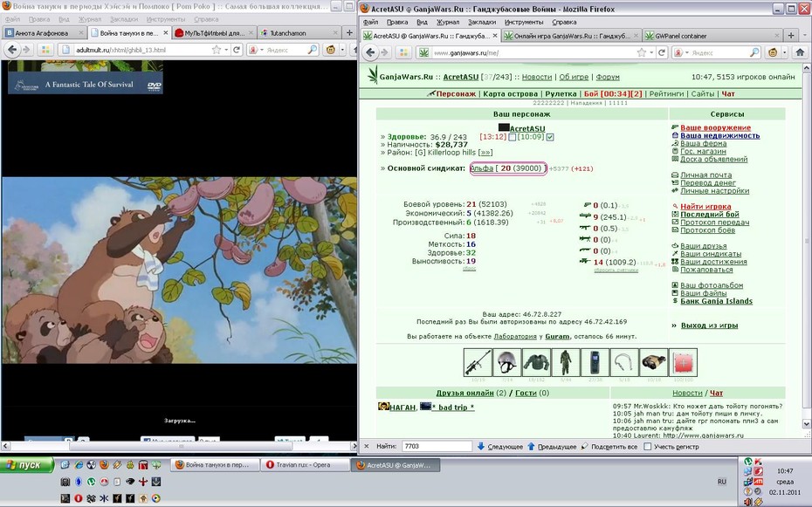Click back arrow in GanjaWars Firefox window
Screen dimensions: 812x507
point(369,52)
